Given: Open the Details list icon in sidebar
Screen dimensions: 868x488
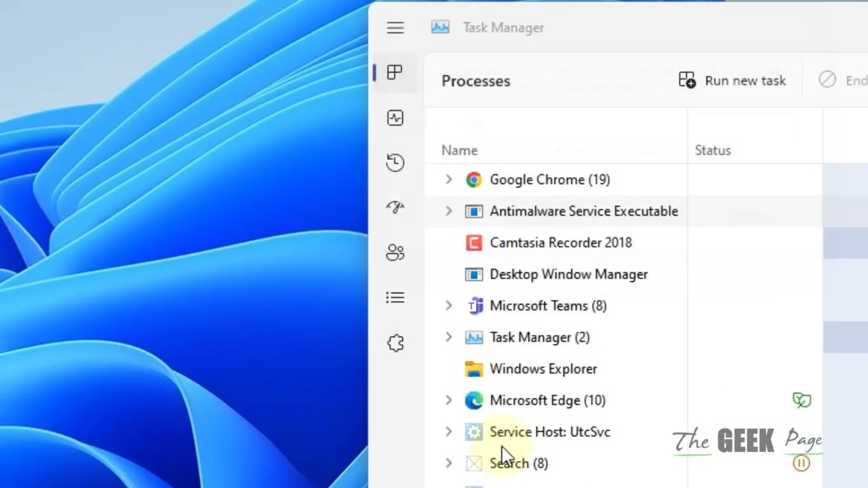Looking at the screenshot, I should pyautogui.click(x=395, y=298).
